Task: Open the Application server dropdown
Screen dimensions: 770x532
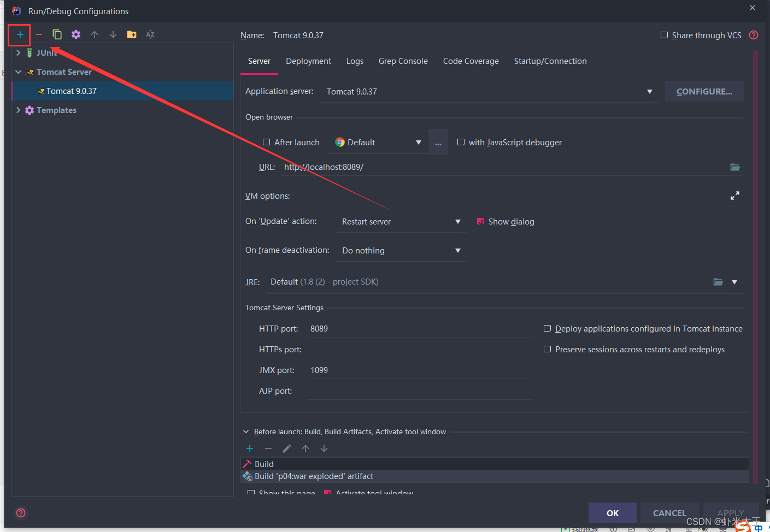Action: 650,92
